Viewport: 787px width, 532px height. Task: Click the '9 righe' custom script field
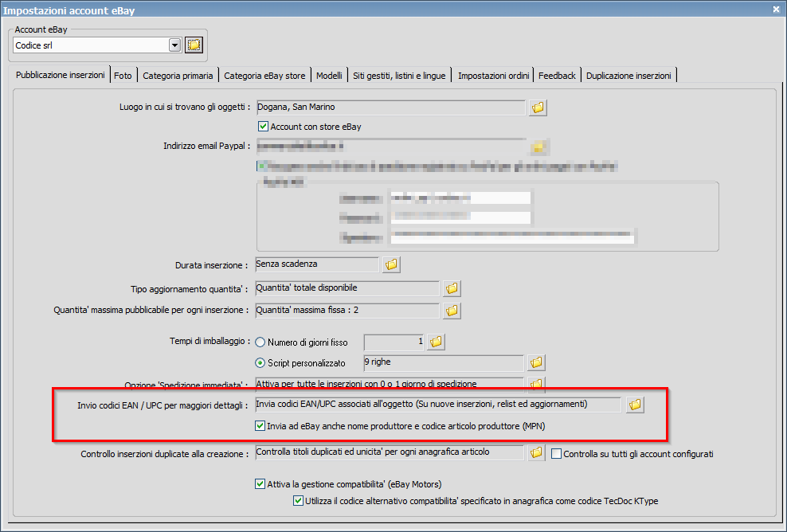point(442,362)
